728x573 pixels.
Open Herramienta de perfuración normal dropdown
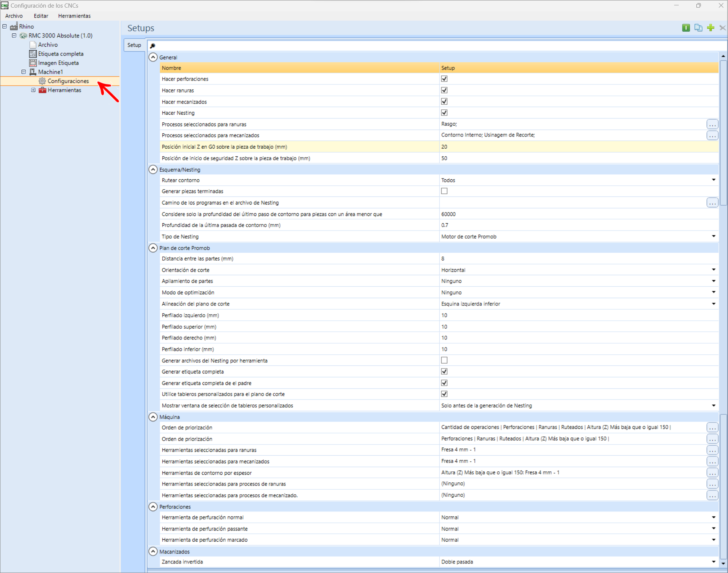713,518
